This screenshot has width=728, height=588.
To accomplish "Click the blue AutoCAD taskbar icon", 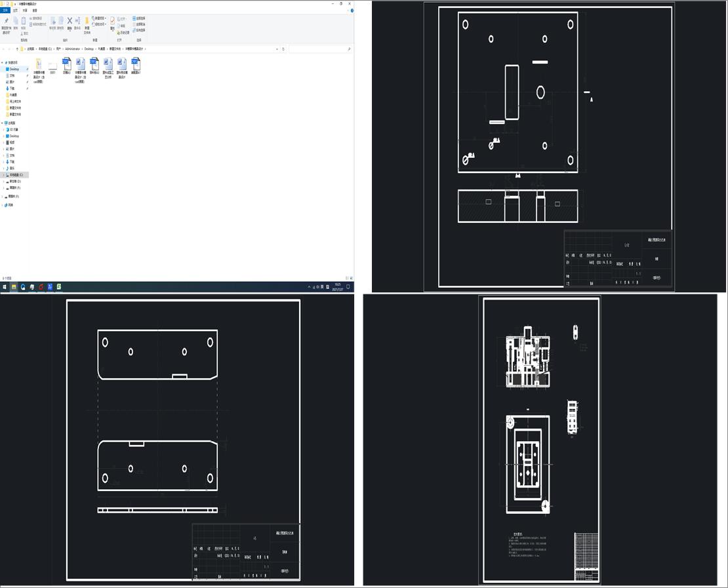I will tap(50, 287).
